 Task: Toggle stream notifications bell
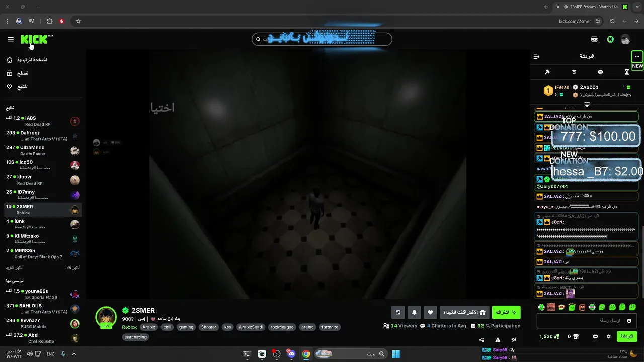414,312
